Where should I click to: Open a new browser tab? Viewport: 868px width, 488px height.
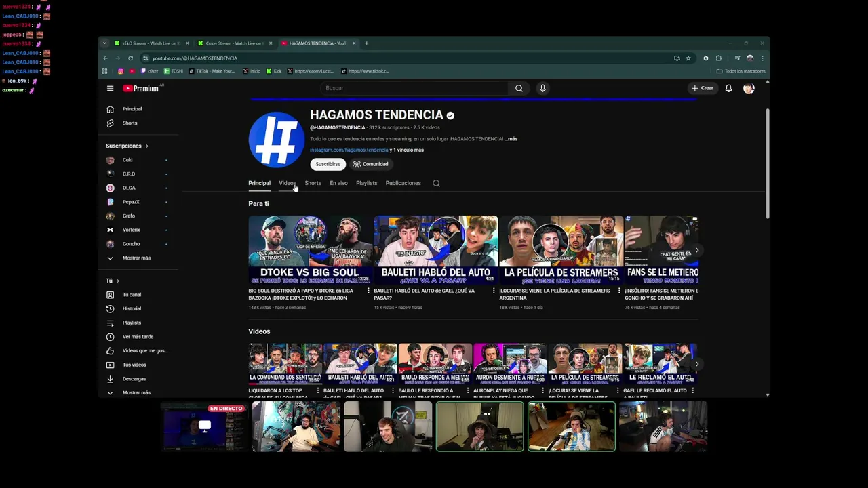(366, 43)
